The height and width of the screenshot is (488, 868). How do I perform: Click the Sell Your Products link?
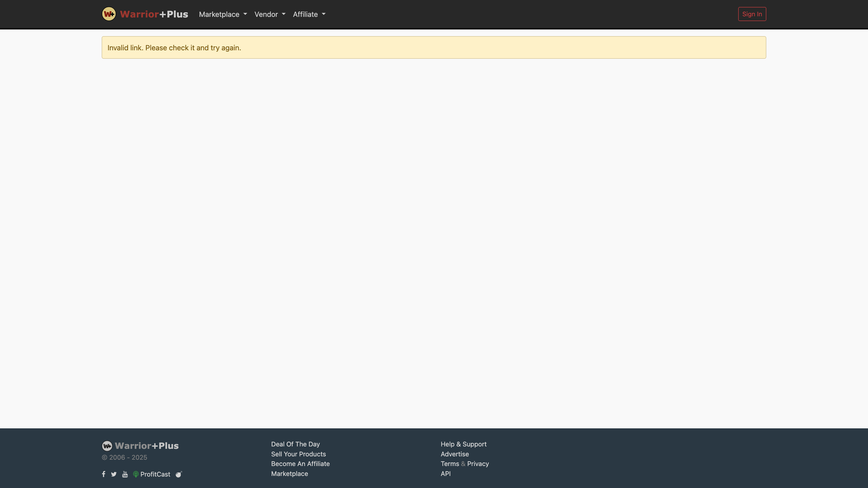298,454
